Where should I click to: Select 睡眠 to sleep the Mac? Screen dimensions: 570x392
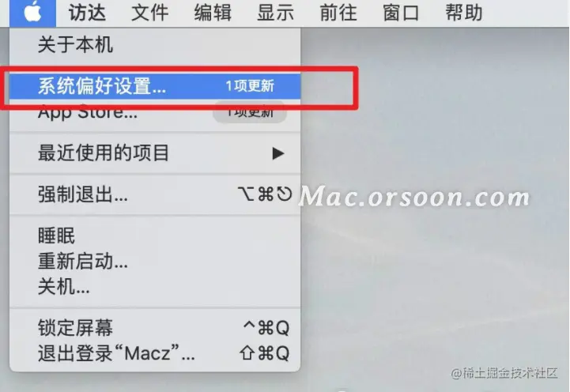point(155,236)
